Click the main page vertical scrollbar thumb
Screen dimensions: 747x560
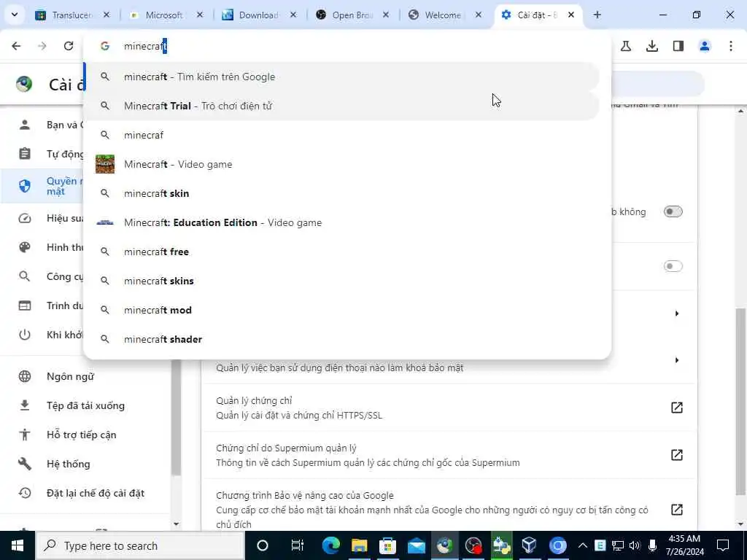tap(741, 402)
